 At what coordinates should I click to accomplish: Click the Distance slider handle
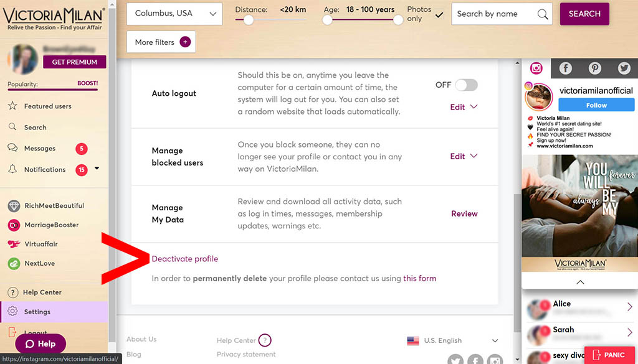(x=249, y=20)
